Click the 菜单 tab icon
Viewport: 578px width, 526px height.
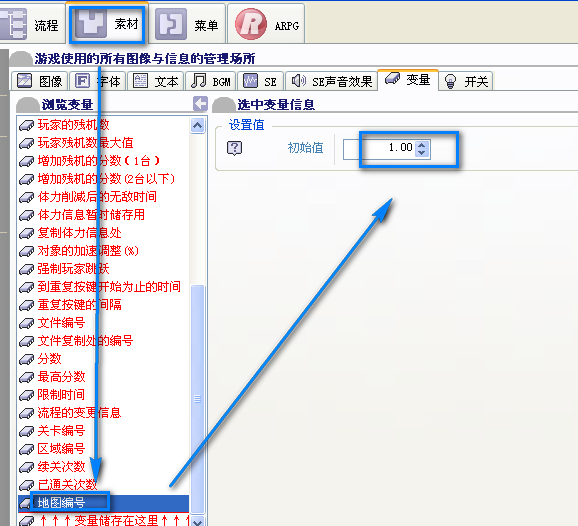pyautogui.click(x=171, y=24)
